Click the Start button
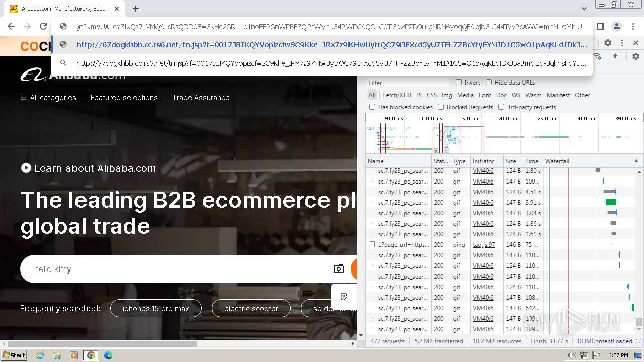The width and height of the screenshot is (644, 362). (x=14, y=355)
